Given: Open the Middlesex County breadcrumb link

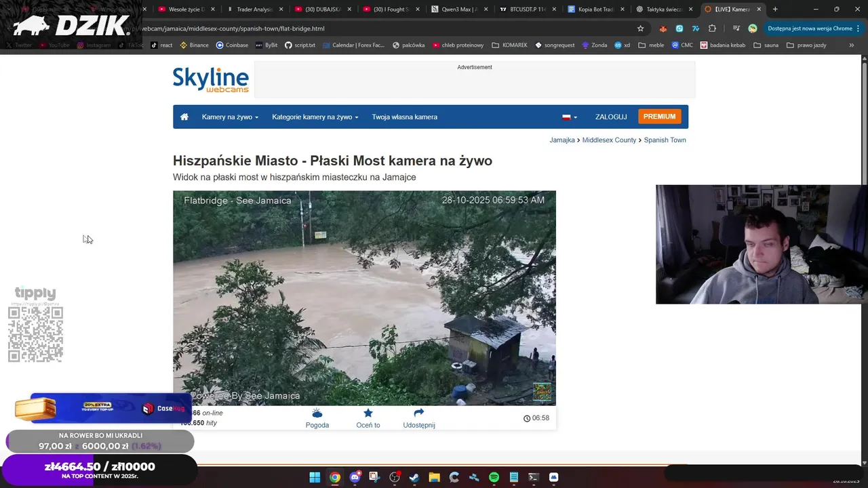Looking at the screenshot, I should (x=609, y=140).
